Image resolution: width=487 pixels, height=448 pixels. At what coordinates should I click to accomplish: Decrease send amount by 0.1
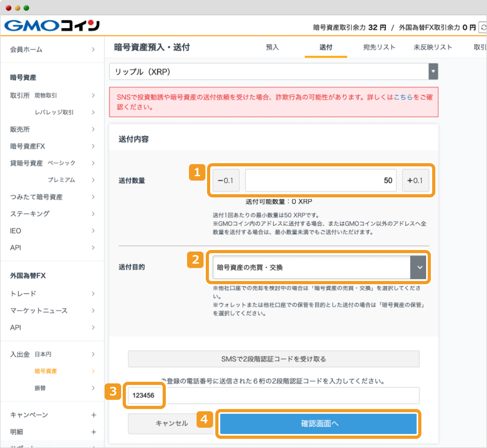pos(225,180)
